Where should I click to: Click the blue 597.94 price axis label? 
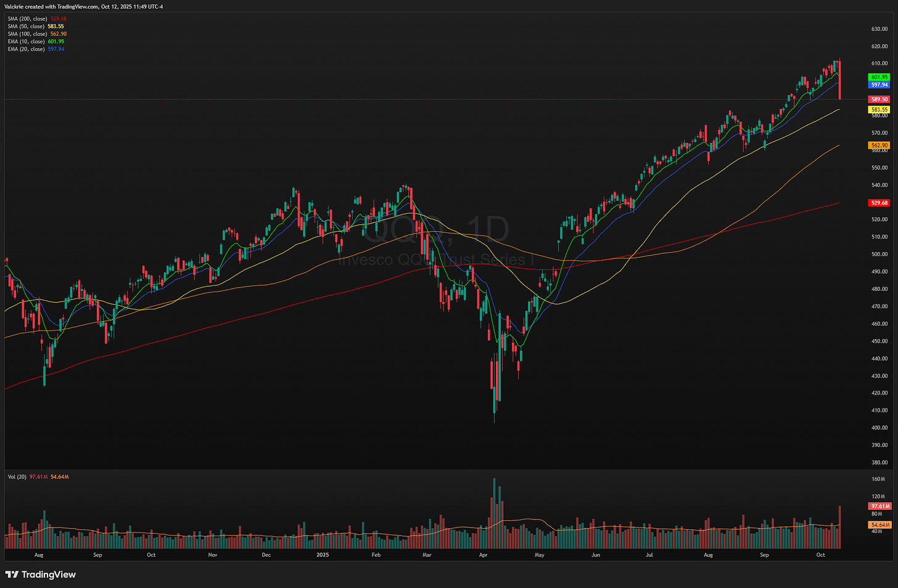pos(879,84)
